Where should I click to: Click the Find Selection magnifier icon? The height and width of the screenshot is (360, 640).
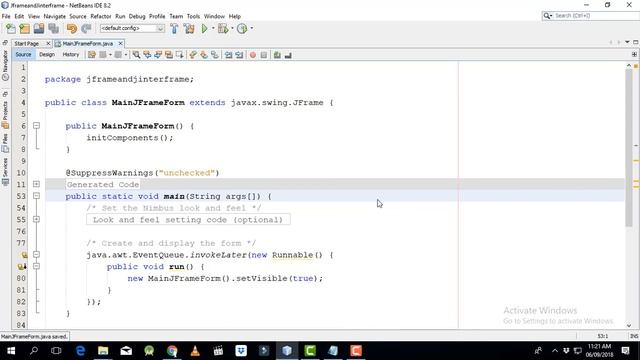pos(136,55)
